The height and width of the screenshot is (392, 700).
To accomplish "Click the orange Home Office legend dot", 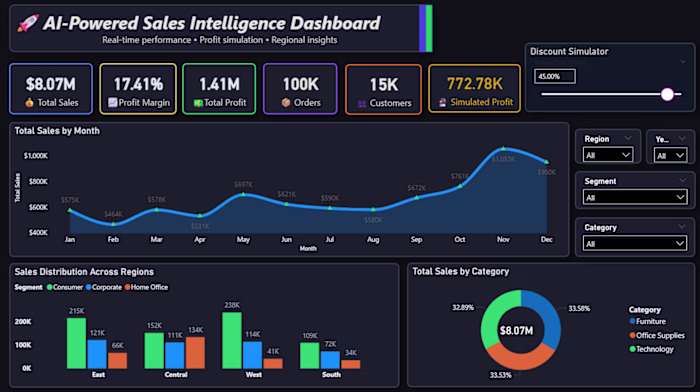I will pyautogui.click(x=128, y=287).
